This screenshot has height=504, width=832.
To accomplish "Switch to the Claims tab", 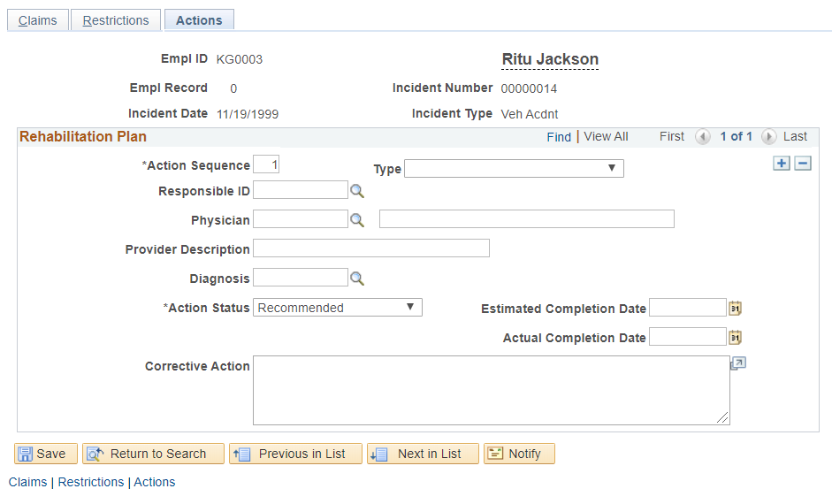I will [38, 20].
